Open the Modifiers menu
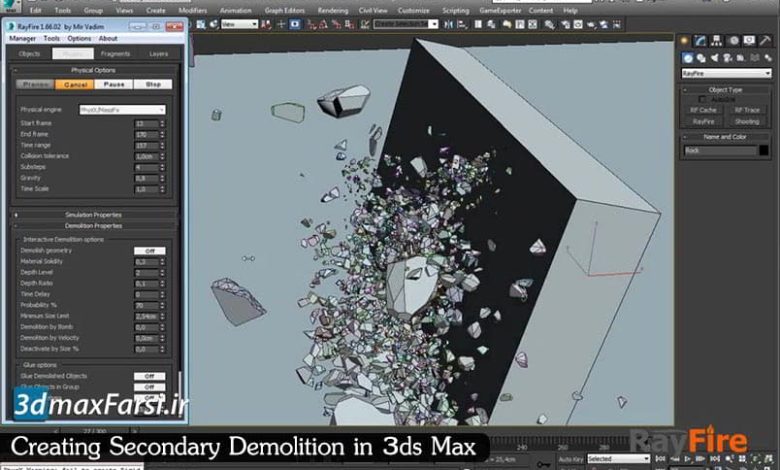Image resolution: width=780 pixels, height=470 pixels. click(x=193, y=10)
